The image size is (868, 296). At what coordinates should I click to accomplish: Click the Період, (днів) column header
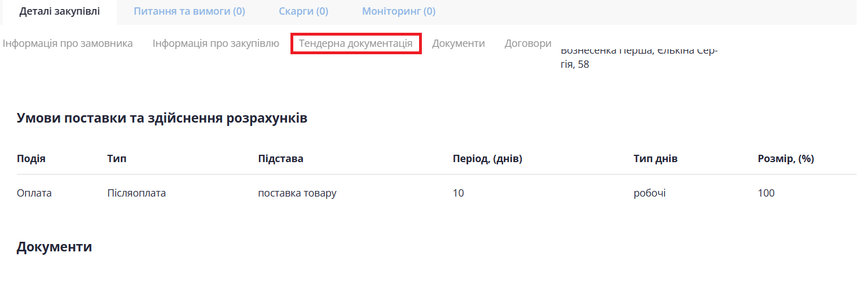coord(487,159)
